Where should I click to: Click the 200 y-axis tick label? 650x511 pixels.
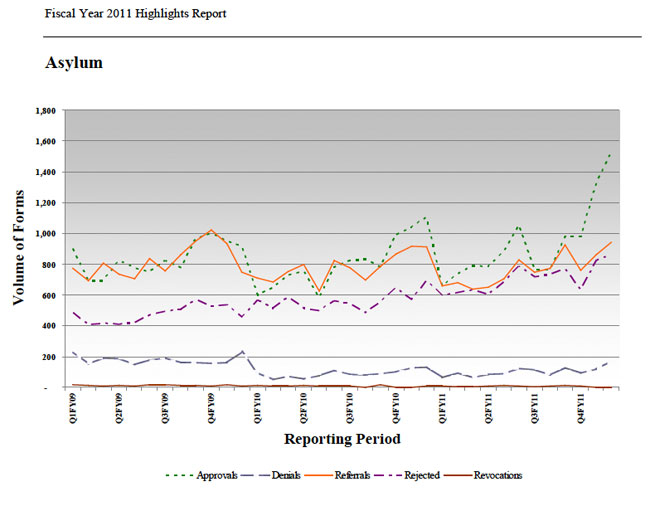49,357
